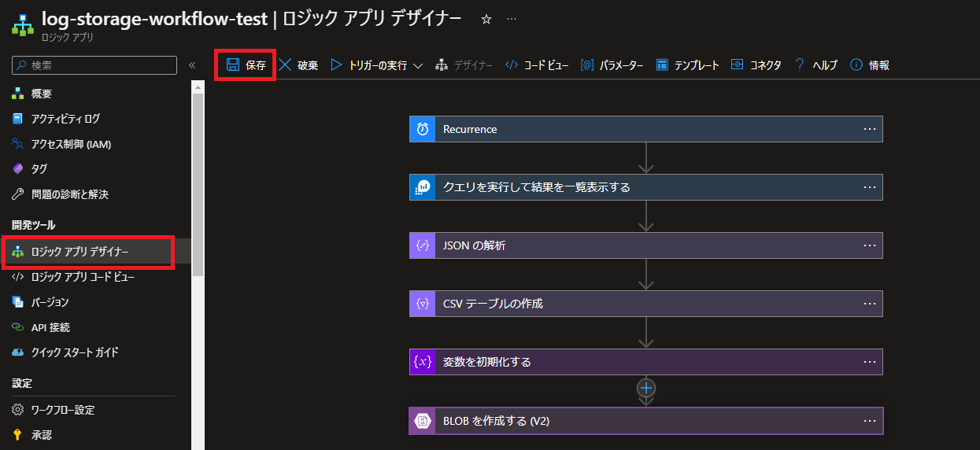Expand the BLOB を作成する (V2) step
Viewport: 980px width, 450px height.
(x=645, y=421)
